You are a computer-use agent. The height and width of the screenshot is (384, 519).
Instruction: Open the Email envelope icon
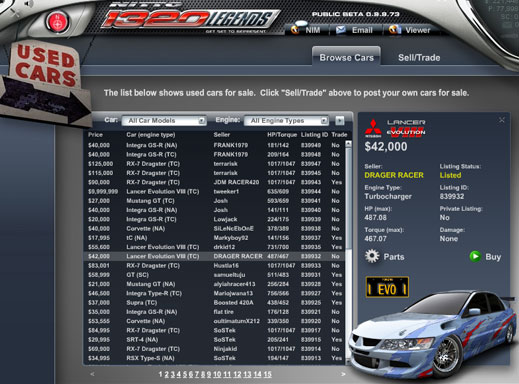click(x=341, y=30)
